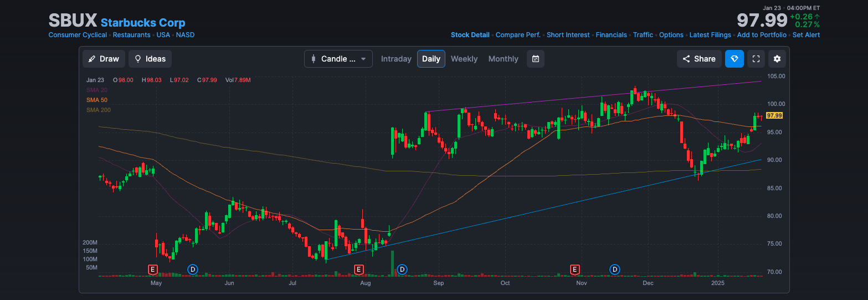Select the Daily timeframe

click(x=431, y=59)
